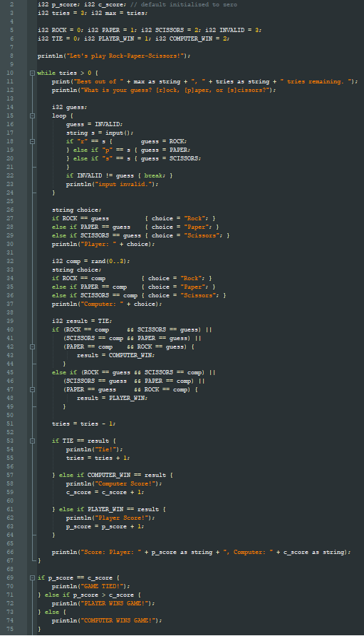The height and width of the screenshot is (636, 364).
Task: Click the string "Player Score!"
Action: [x=123, y=518]
